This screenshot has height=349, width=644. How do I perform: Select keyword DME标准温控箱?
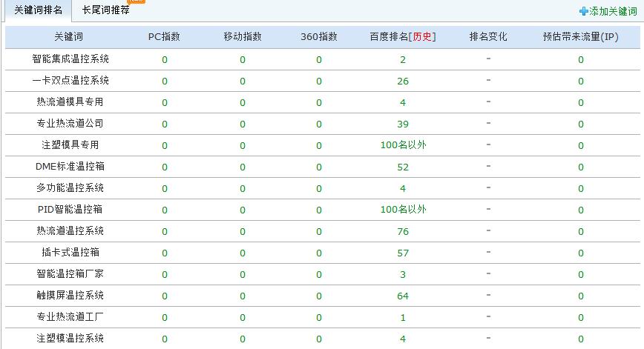tap(70, 166)
